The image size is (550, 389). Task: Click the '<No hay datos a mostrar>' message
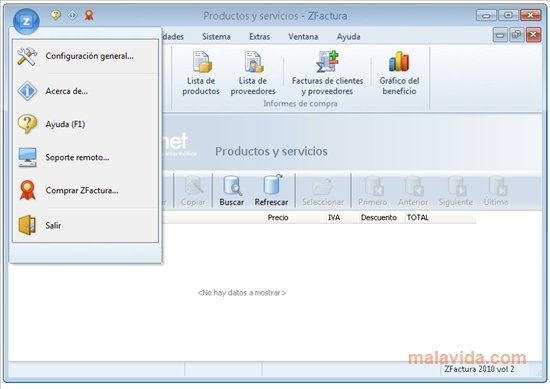click(x=242, y=293)
